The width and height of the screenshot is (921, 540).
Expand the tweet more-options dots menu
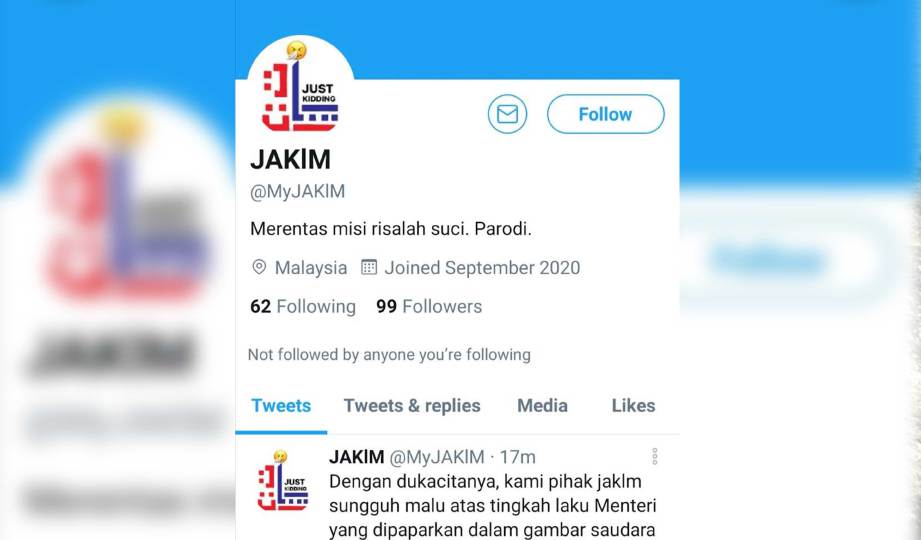pos(654,457)
